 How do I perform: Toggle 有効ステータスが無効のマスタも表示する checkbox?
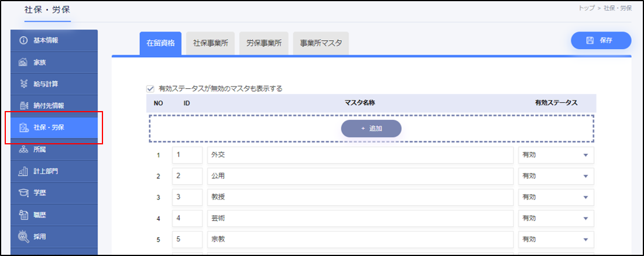150,89
